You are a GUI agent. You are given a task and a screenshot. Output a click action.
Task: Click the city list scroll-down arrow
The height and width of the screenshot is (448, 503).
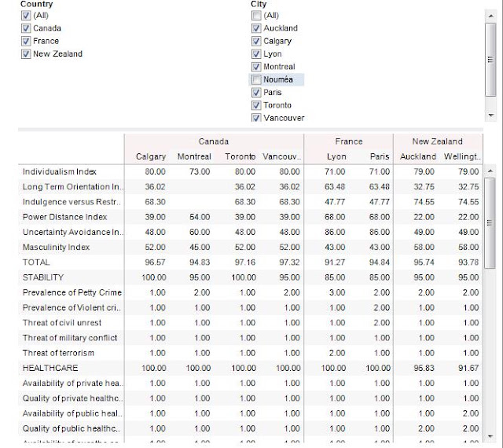pyautogui.click(x=490, y=115)
